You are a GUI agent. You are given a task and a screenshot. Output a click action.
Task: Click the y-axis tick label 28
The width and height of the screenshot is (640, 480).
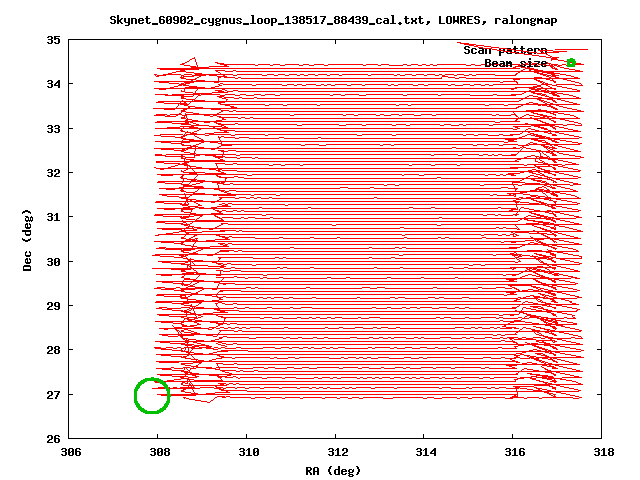pos(53,350)
